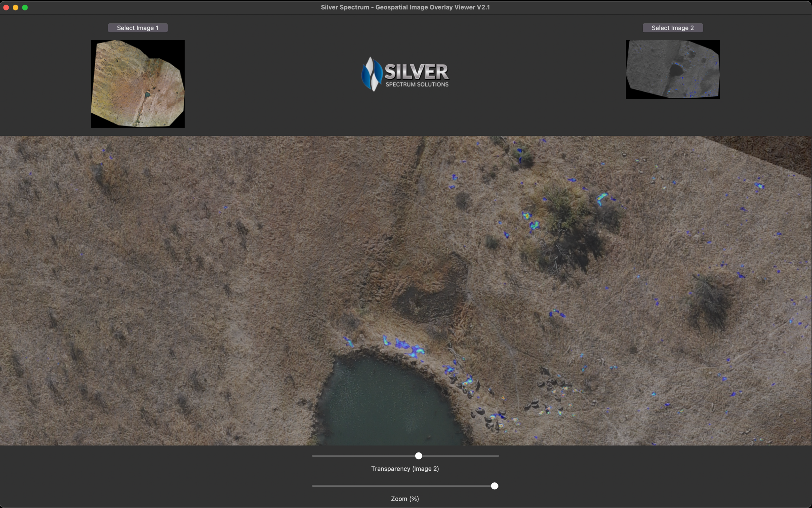The height and width of the screenshot is (508, 812).
Task: Click the Transparency (Image 2) slider handle
Action: tap(418, 456)
